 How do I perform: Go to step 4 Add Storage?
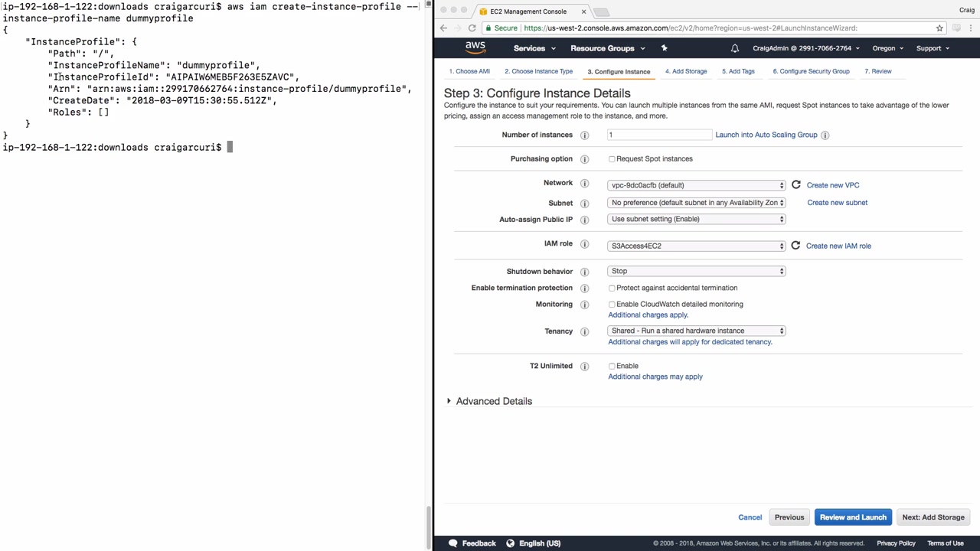click(x=686, y=71)
